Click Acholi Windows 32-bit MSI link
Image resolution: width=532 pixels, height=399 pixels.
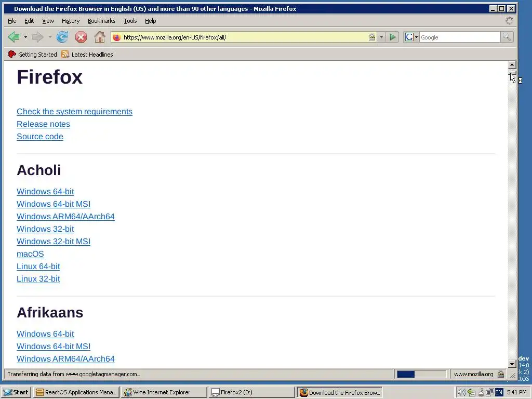click(54, 241)
